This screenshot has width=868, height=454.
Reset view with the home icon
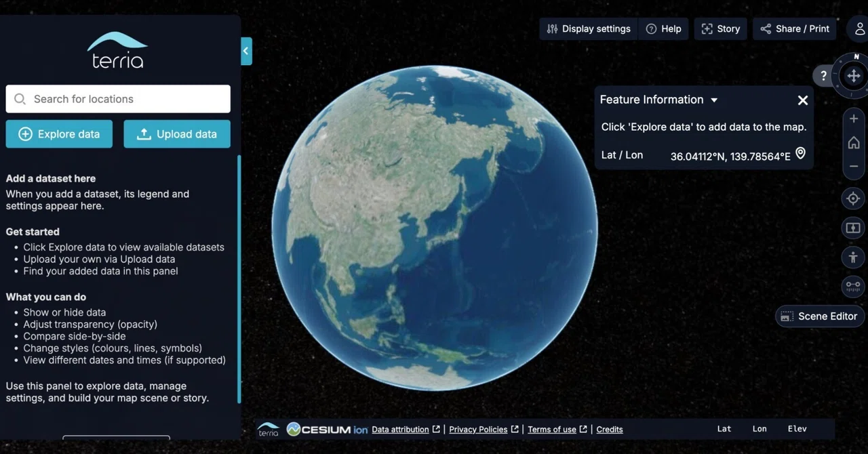[854, 142]
